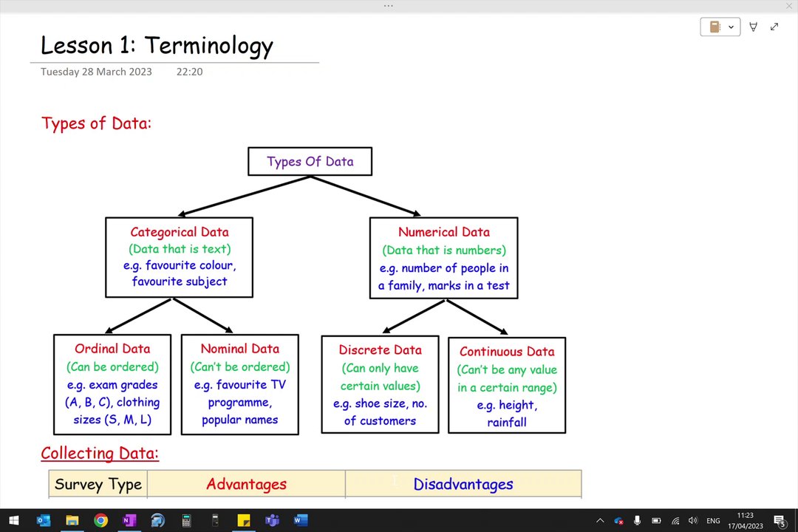
Task: Click the Lesson 1: Terminology page title
Action: coord(157,45)
